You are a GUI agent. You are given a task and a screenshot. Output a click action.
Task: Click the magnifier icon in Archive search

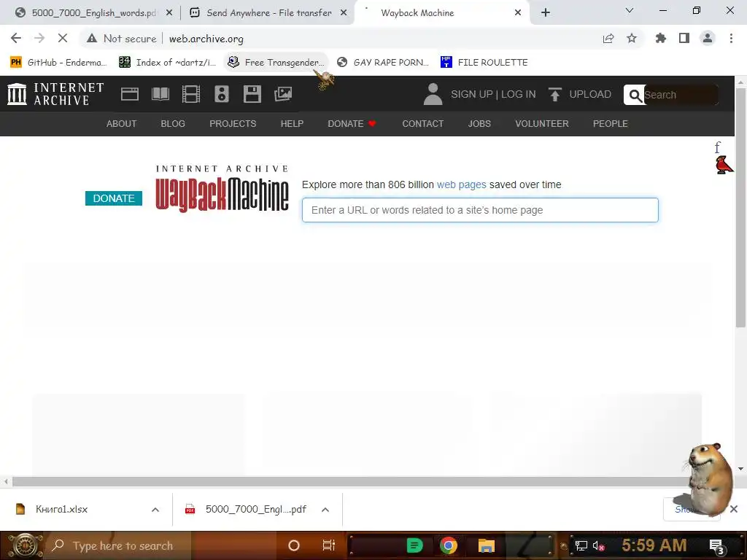point(635,96)
